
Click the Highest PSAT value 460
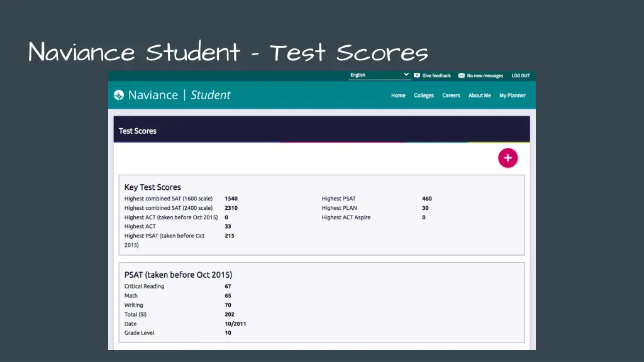click(427, 199)
